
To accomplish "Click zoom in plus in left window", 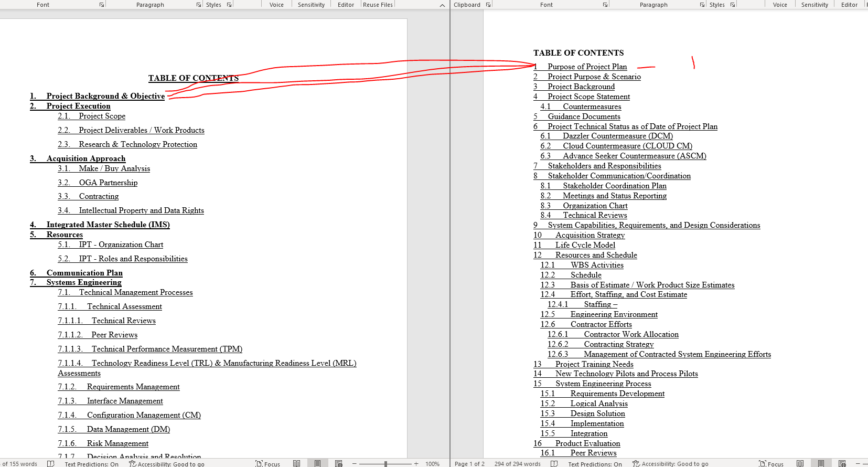I will 416,464.
